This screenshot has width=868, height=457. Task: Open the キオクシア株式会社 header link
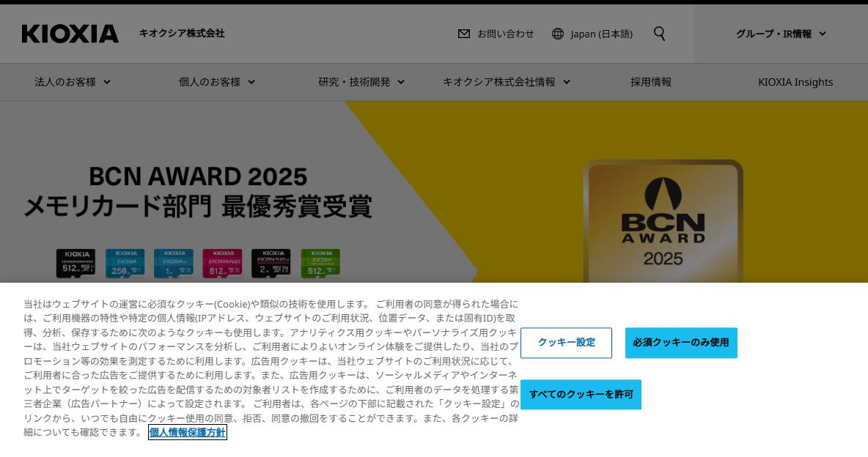pos(182,33)
